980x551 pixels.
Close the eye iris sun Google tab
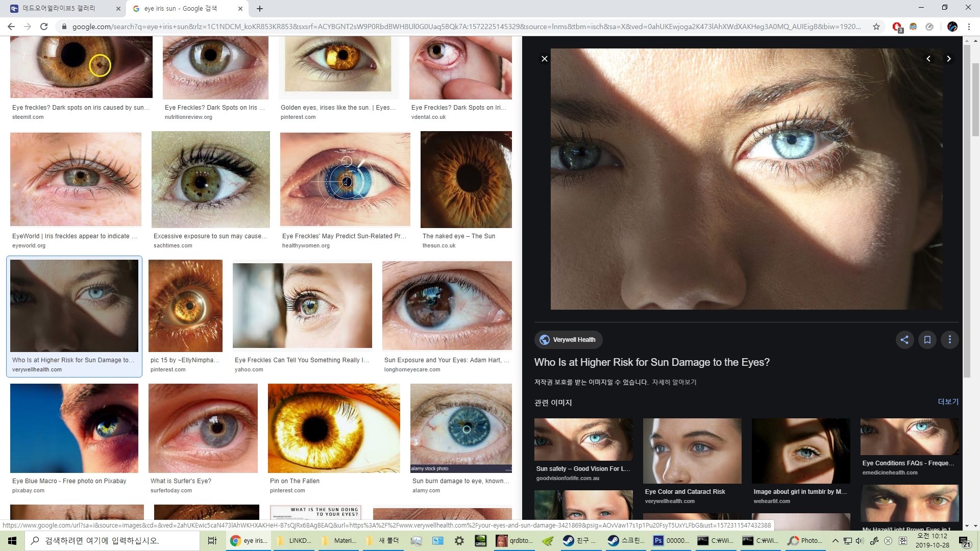[240, 9]
